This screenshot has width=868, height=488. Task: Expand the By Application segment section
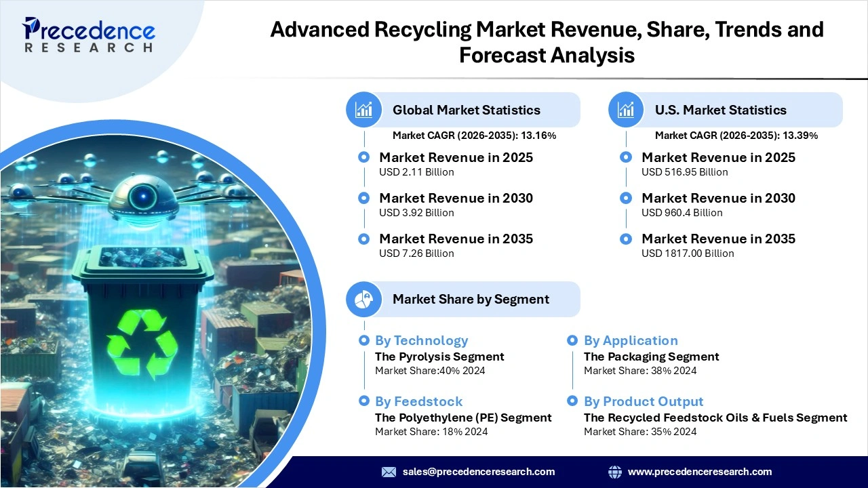[631, 341]
